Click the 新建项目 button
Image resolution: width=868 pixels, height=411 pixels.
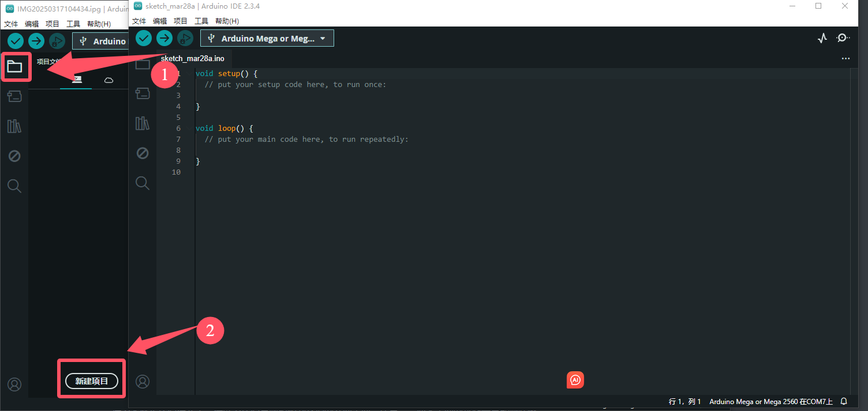(x=91, y=381)
